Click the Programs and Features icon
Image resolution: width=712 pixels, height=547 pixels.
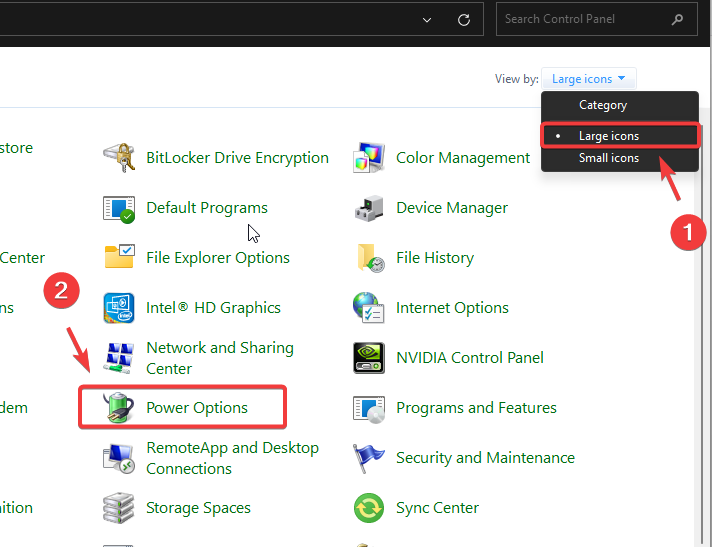click(369, 409)
